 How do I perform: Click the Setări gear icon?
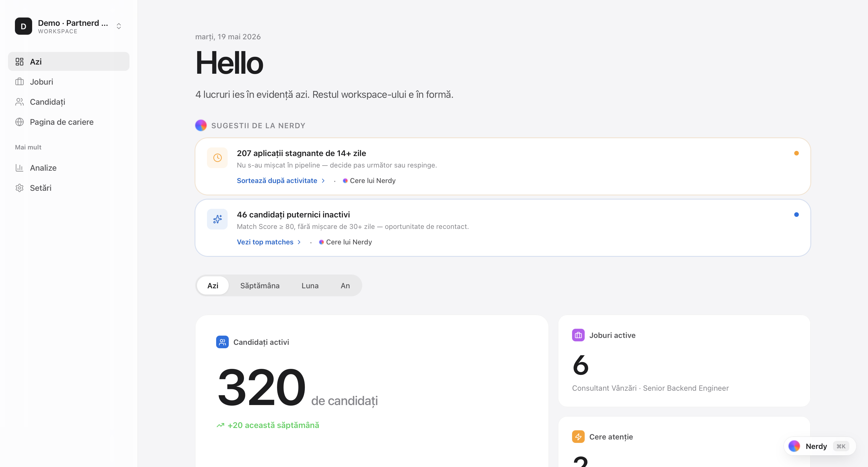20,188
